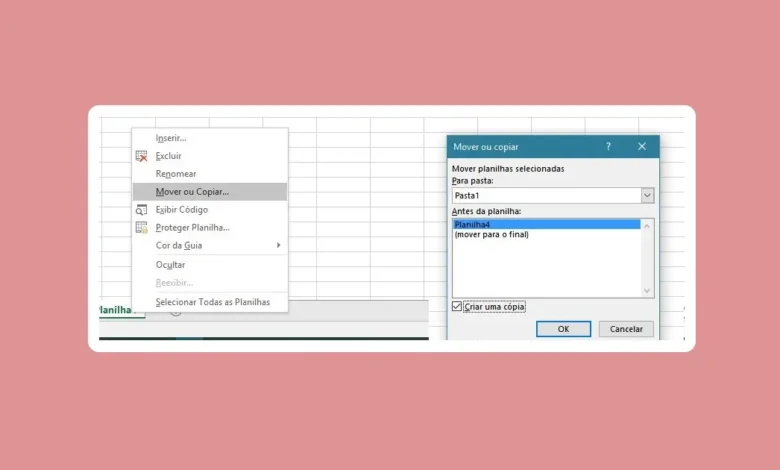Open Cor da Guia menu entry

[210, 245]
